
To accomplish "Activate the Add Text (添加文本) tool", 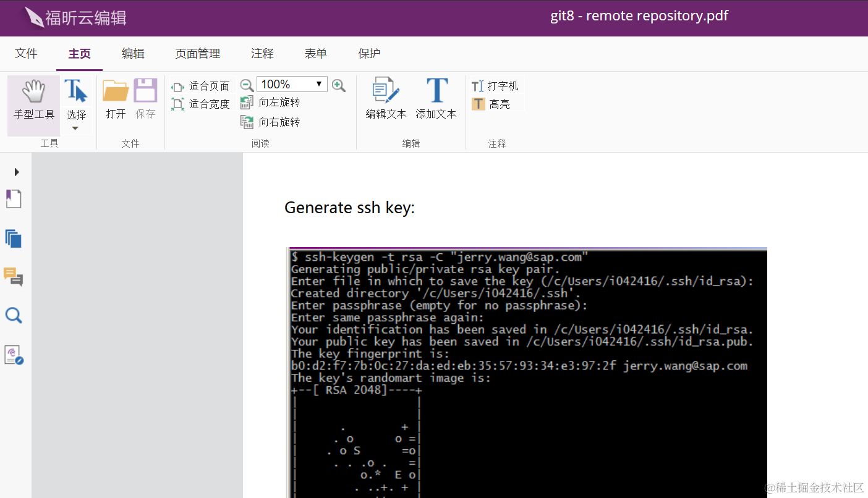I will pyautogui.click(x=436, y=99).
